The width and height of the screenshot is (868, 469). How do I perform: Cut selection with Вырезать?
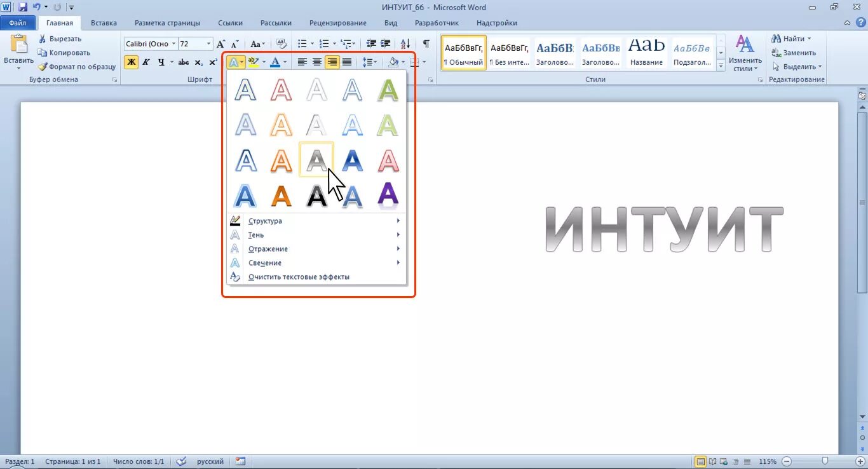click(x=60, y=39)
